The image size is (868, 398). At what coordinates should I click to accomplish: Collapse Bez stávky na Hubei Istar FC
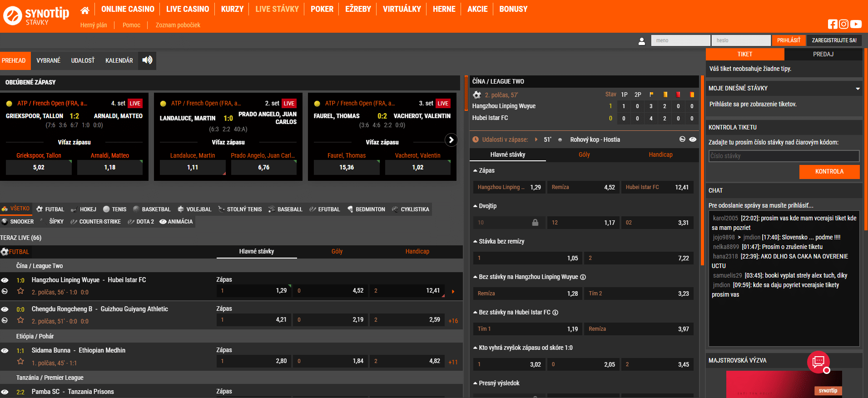click(x=512, y=313)
